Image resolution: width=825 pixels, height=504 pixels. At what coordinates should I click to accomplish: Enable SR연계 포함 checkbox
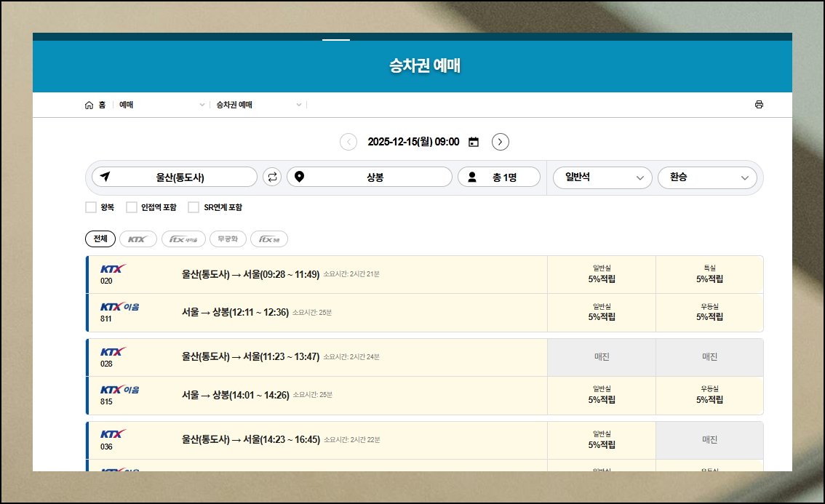(194, 207)
